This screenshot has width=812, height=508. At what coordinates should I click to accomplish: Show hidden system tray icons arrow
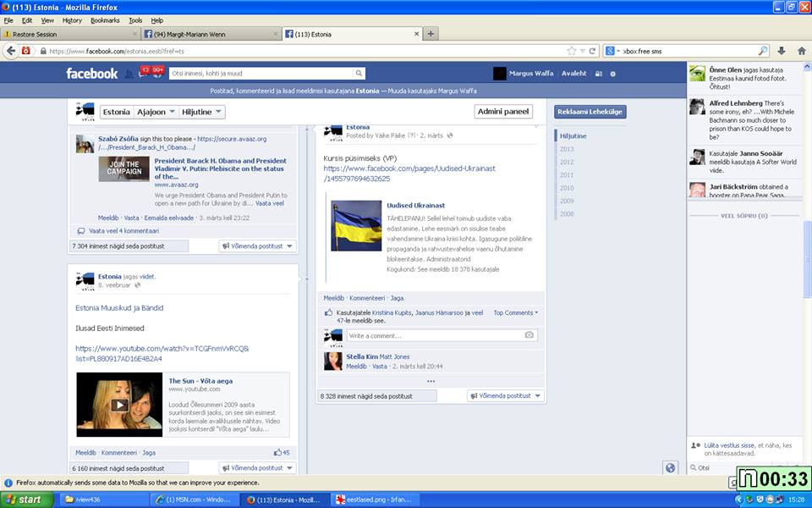click(x=739, y=500)
